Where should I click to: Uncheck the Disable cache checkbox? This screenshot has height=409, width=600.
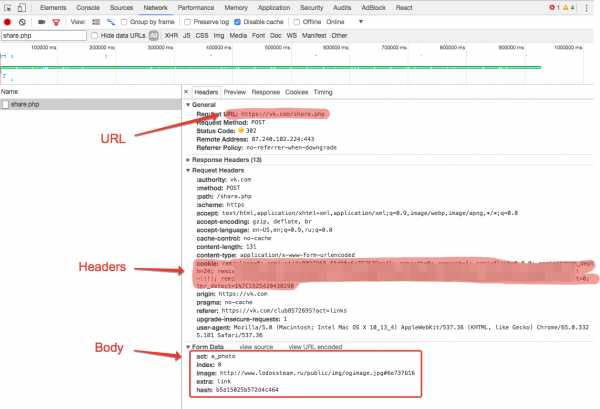(x=237, y=22)
